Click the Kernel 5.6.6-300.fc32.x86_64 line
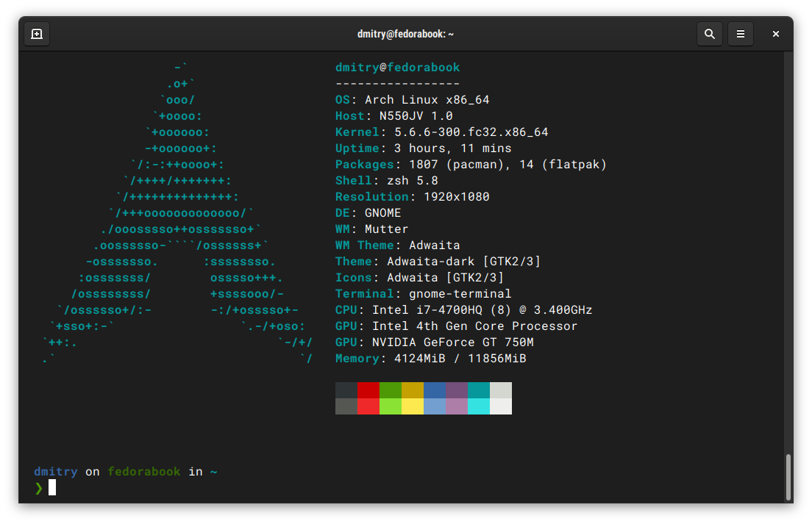812x524 pixels. click(x=442, y=132)
